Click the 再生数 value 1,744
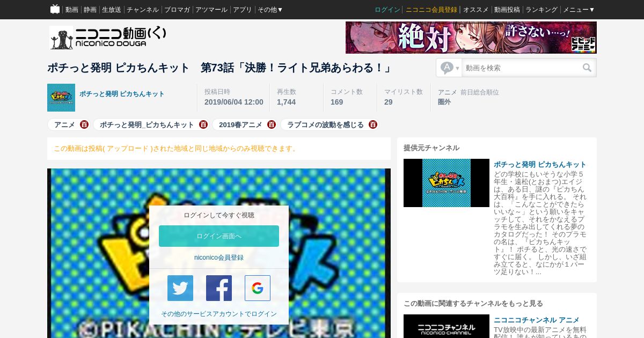The width and height of the screenshot is (644, 338). (286, 102)
